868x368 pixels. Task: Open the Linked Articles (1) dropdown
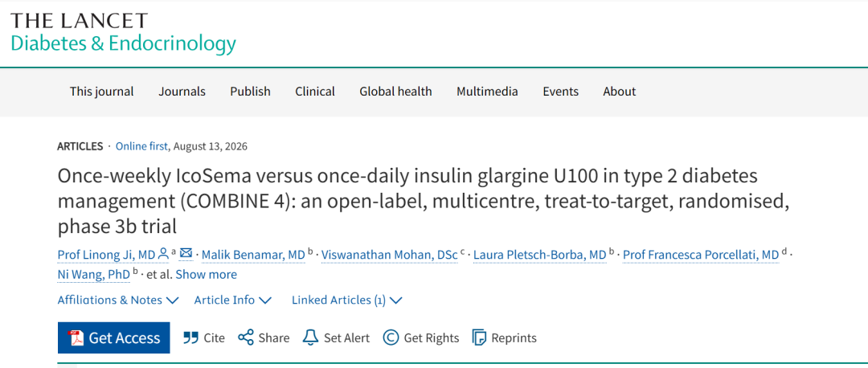point(346,300)
